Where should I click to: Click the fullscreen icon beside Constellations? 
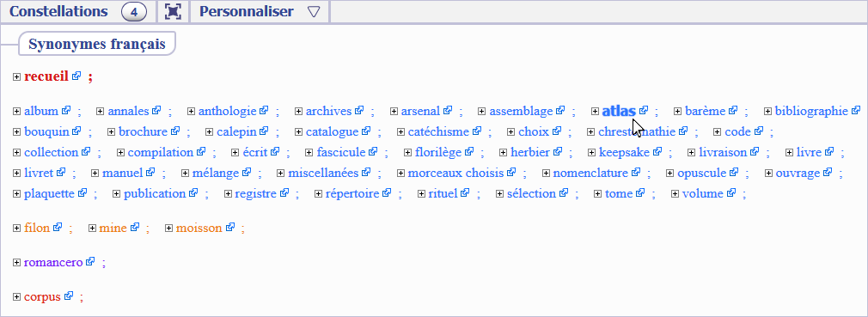point(174,12)
